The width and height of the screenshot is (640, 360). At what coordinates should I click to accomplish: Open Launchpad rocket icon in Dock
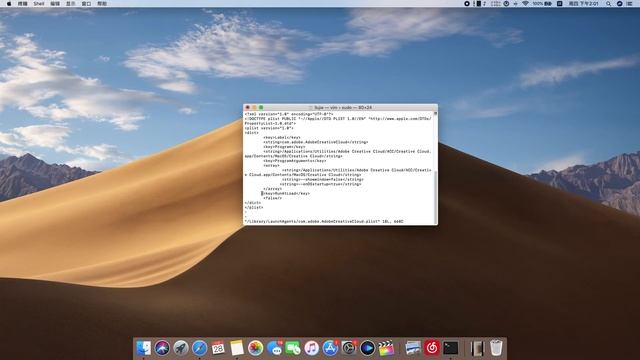181,348
